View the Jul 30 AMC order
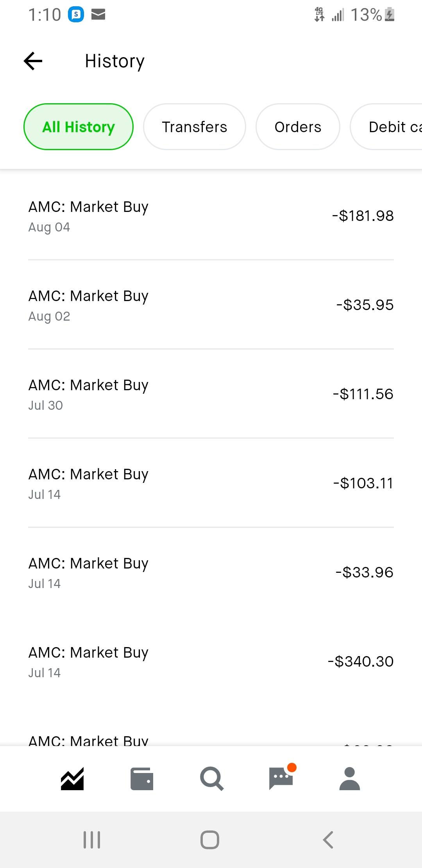 (211, 394)
